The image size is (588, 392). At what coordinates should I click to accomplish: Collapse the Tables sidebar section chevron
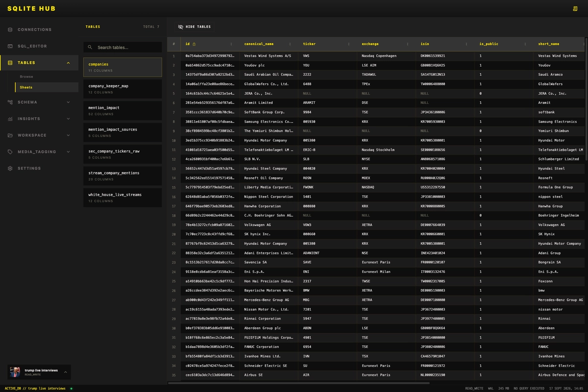pyautogui.click(x=68, y=63)
